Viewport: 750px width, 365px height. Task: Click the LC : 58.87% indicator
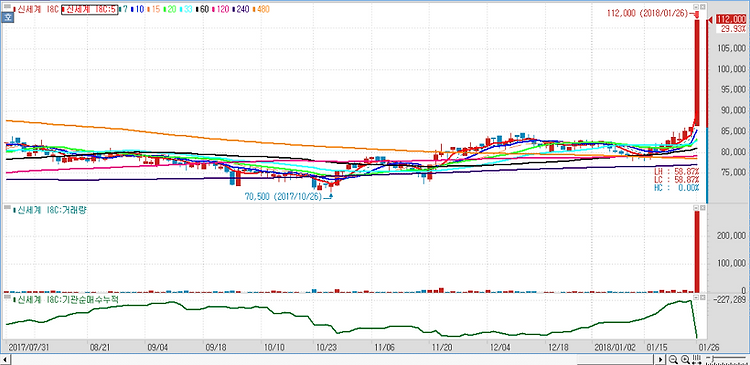tap(677, 180)
